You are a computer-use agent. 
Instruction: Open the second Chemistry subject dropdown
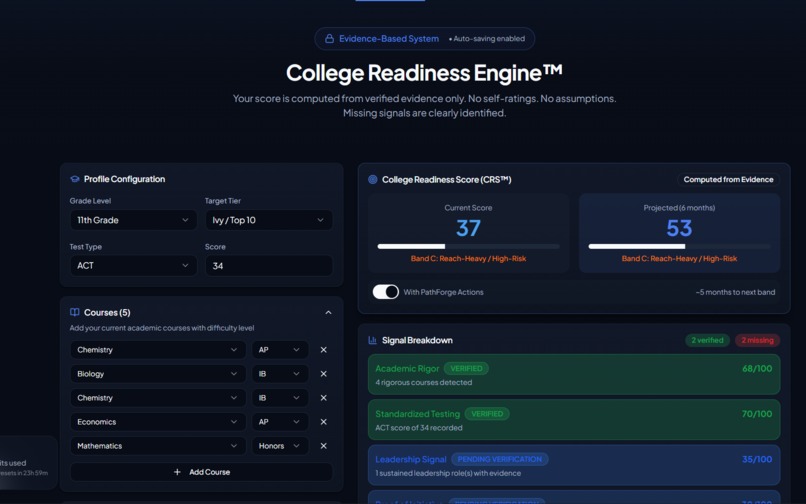tap(158, 398)
